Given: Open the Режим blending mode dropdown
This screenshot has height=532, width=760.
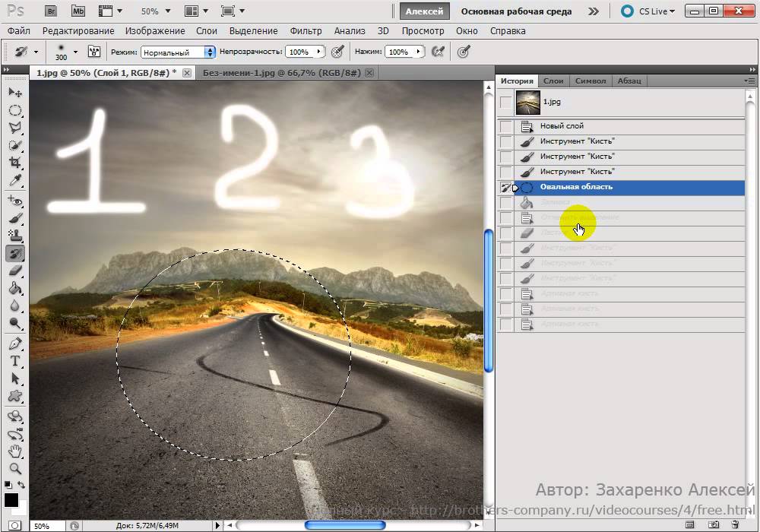Looking at the screenshot, I should pos(178,52).
